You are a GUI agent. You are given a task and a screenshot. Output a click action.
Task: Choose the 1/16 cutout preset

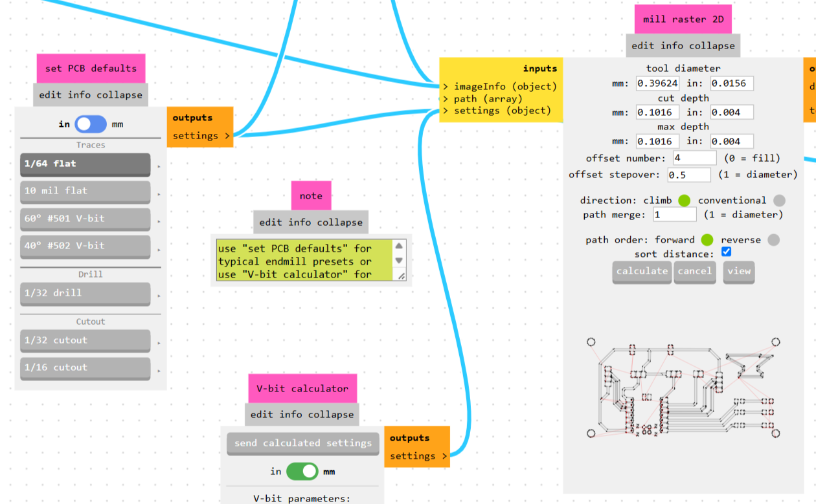click(x=85, y=368)
